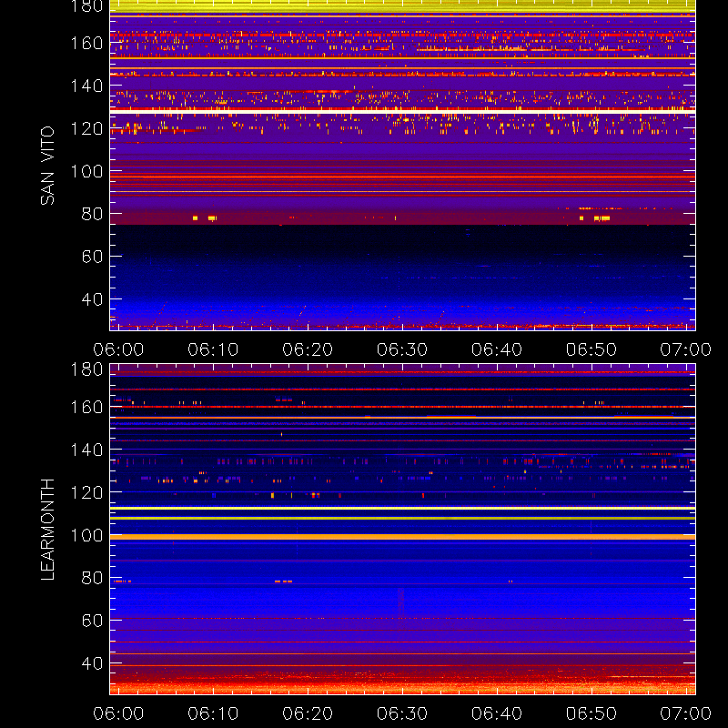This screenshot has width=728, height=728.
Task: Select the 100 frequency label on SAN VITO plot
Action: pos(86,171)
